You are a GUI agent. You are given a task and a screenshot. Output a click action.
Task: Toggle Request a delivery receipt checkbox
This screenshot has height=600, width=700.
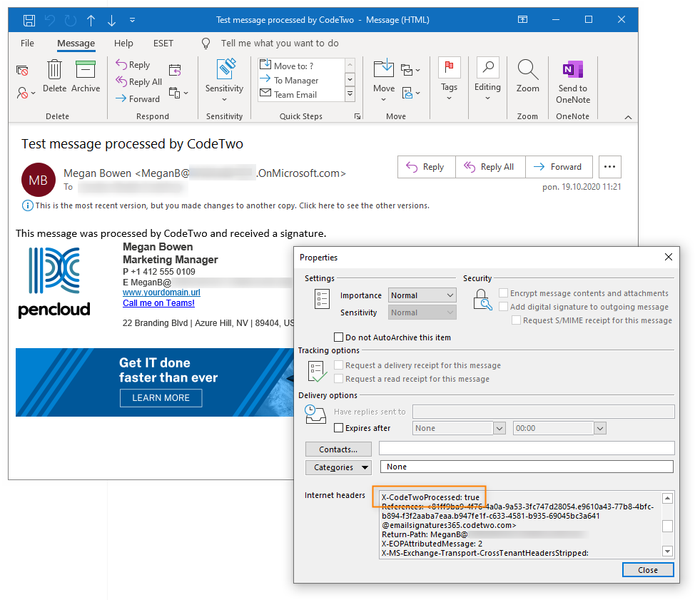click(x=339, y=365)
